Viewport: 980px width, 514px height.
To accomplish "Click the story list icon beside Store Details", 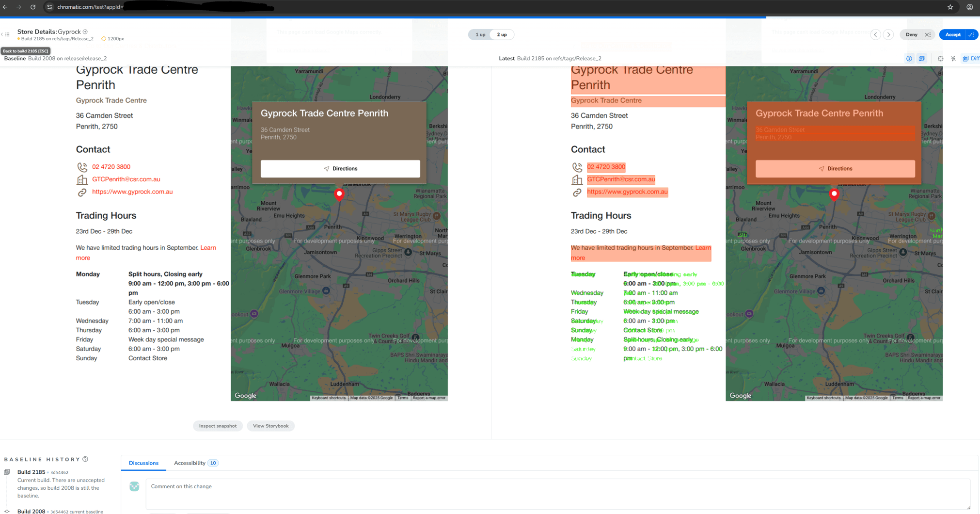I will tap(7, 34).
